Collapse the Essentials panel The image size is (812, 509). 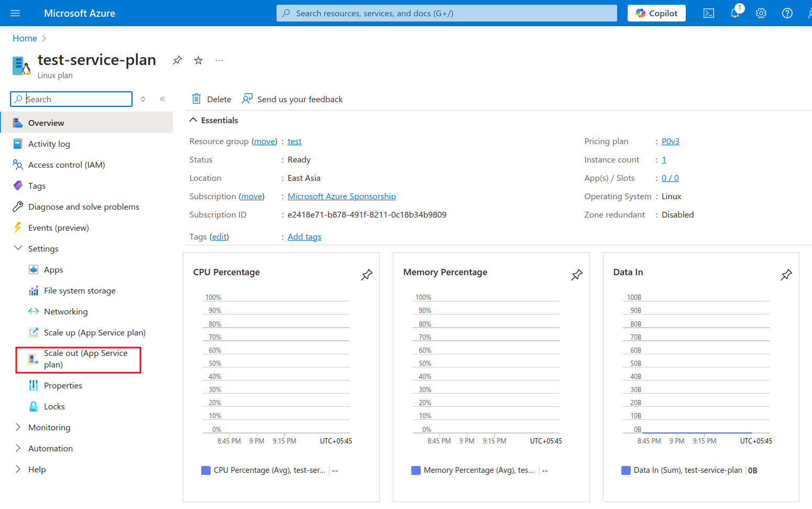[193, 120]
